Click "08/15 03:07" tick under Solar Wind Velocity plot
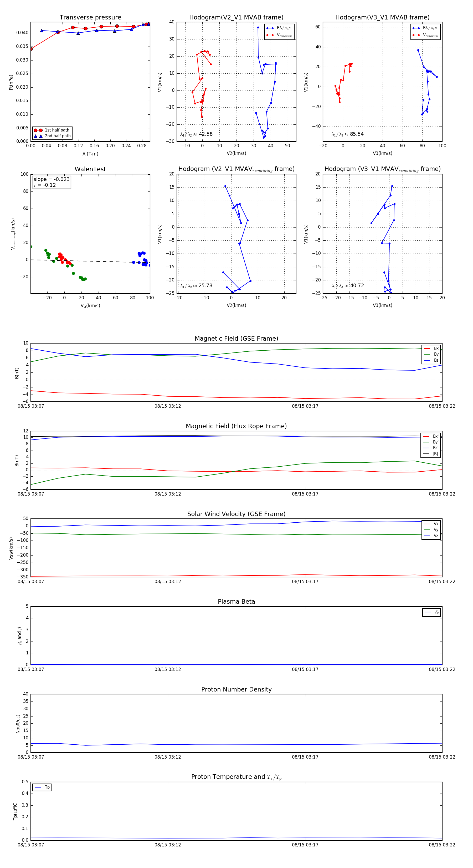This screenshot has height=868, width=473. point(31,582)
